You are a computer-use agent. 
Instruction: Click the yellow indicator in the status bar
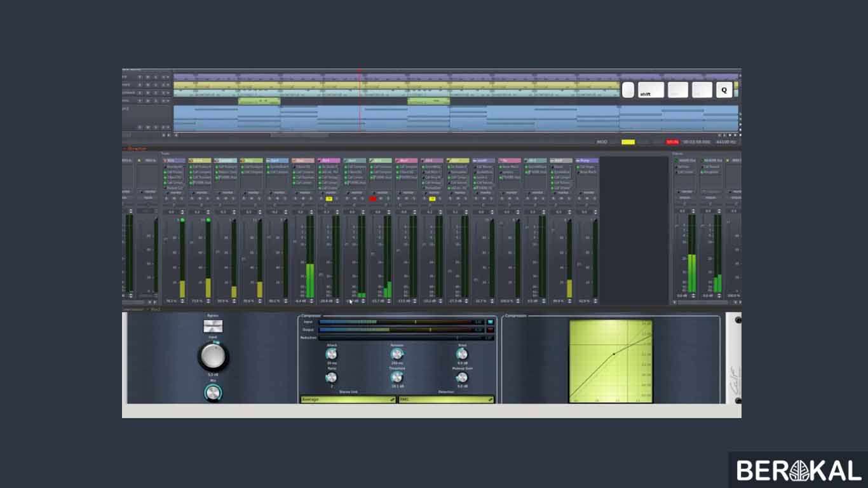(628, 142)
